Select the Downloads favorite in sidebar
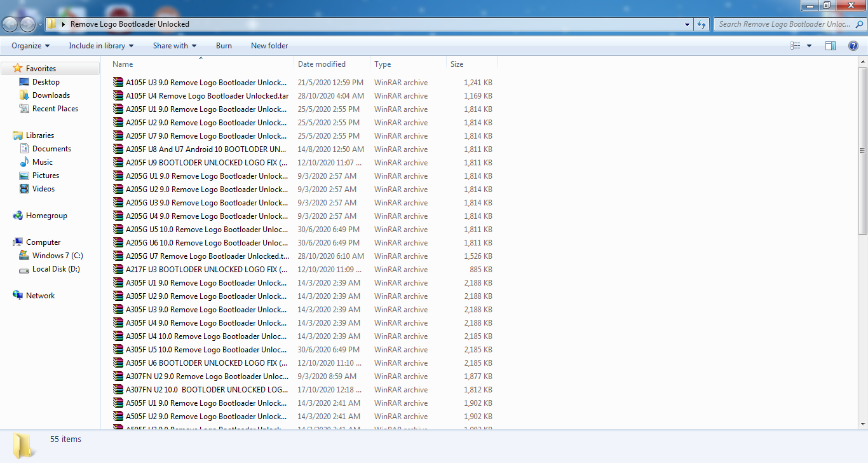868x463 pixels. click(50, 95)
